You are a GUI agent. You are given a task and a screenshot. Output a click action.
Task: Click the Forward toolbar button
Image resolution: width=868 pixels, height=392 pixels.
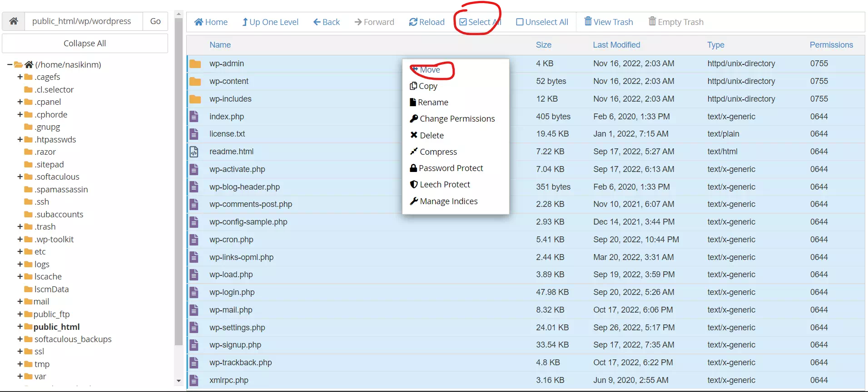coord(374,22)
